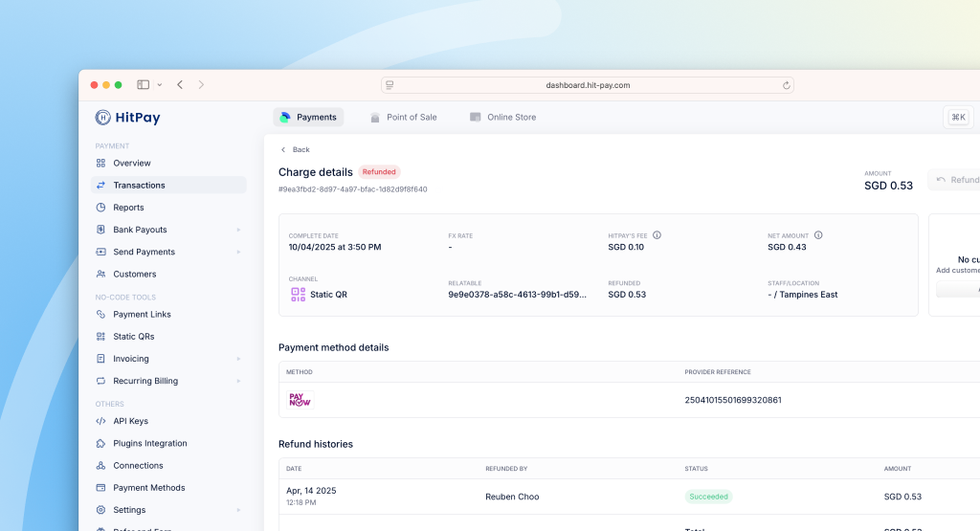980x531 pixels.
Task: Click the Apr, 14 2025 refund date
Action: pyautogui.click(x=311, y=491)
